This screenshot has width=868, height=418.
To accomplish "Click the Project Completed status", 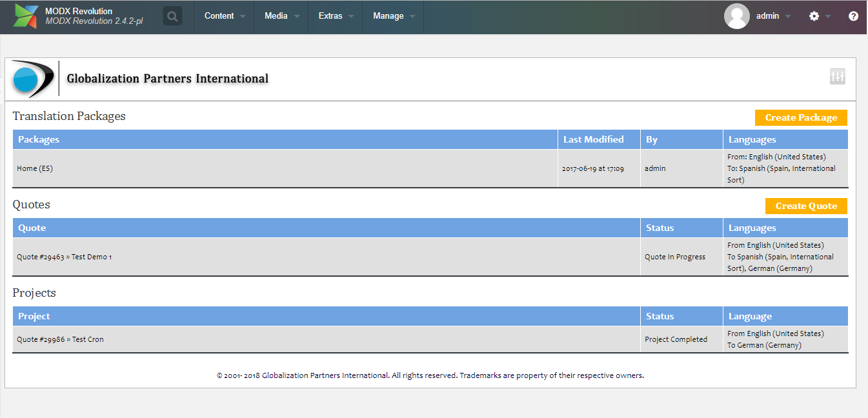I will [676, 339].
